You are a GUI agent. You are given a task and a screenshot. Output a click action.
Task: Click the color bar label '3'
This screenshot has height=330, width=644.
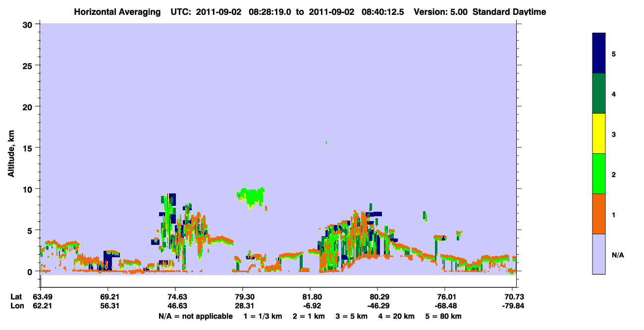pyautogui.click(x=614, y=134)
